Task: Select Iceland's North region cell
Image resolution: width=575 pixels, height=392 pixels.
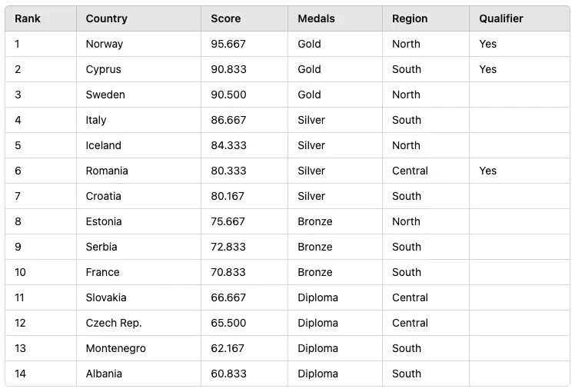Action: 406,145
